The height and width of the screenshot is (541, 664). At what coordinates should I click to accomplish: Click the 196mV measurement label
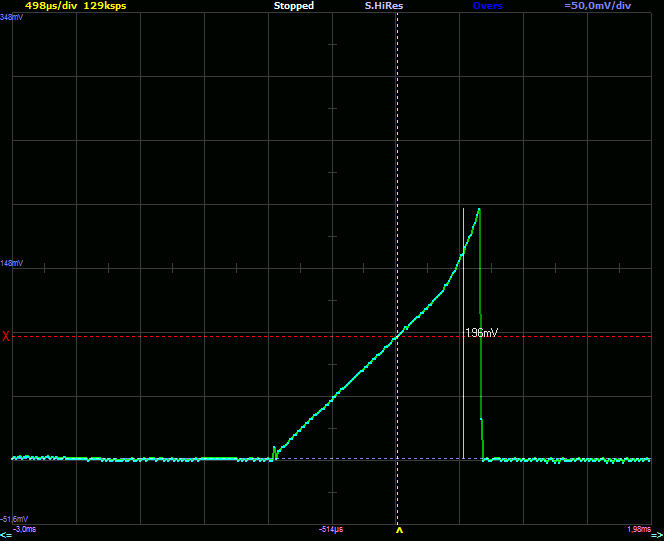pos(482,332)
